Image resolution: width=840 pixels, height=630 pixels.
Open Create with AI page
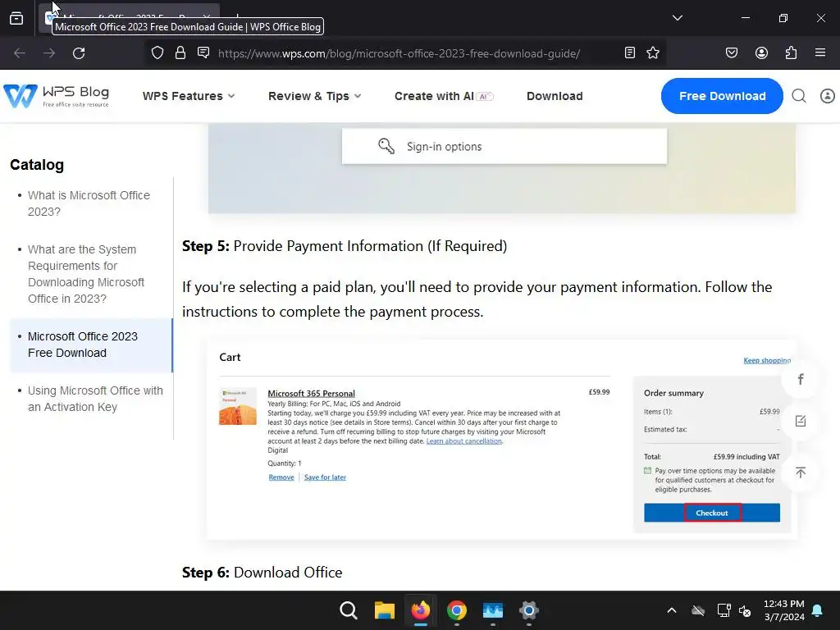(x=444, y=97)
